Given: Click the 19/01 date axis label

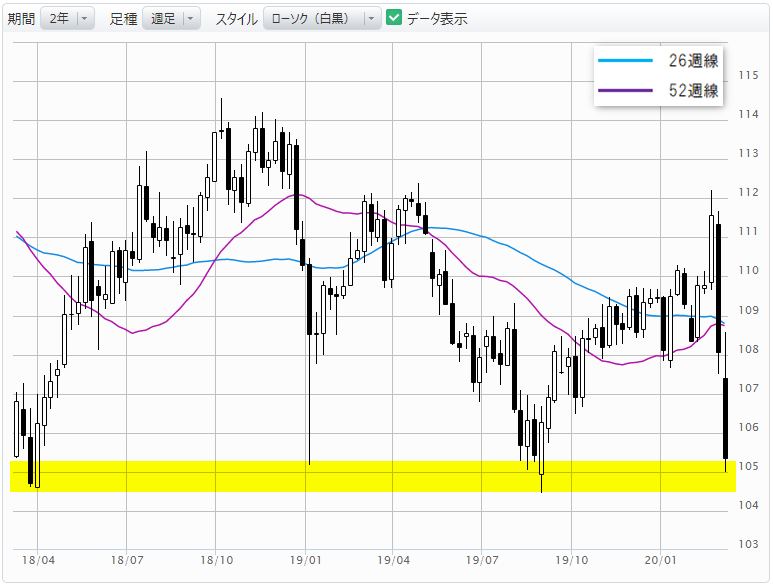Looking at the screenshot, I should click(306, 560).
